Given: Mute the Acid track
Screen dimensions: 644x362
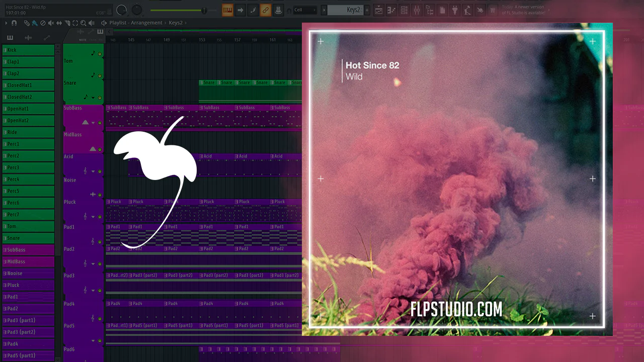Looking at the screenshot, I should click(100, 171).
